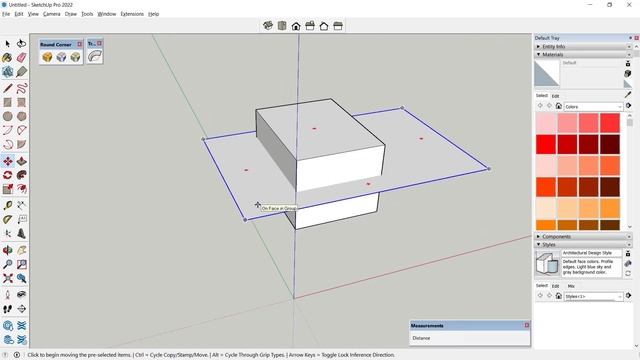
Task: Click the styles Home library button
Action: (558, 296)
